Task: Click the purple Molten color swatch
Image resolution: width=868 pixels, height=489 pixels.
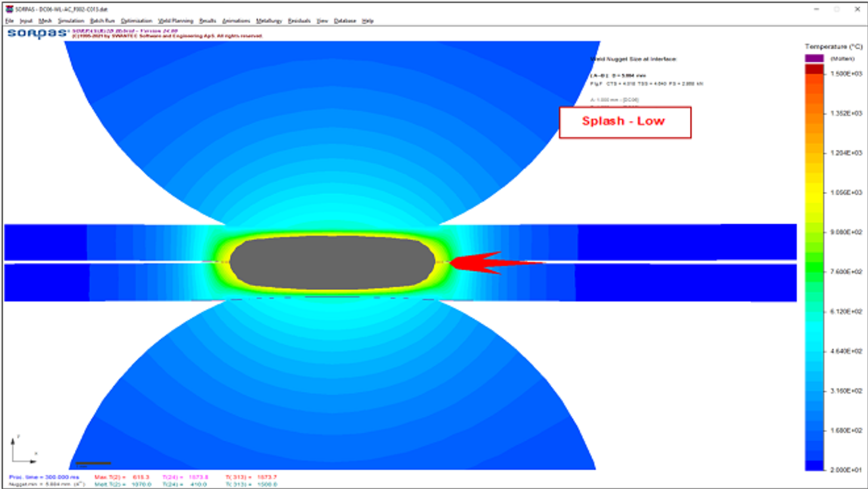Action: click(x=814, y=58)
